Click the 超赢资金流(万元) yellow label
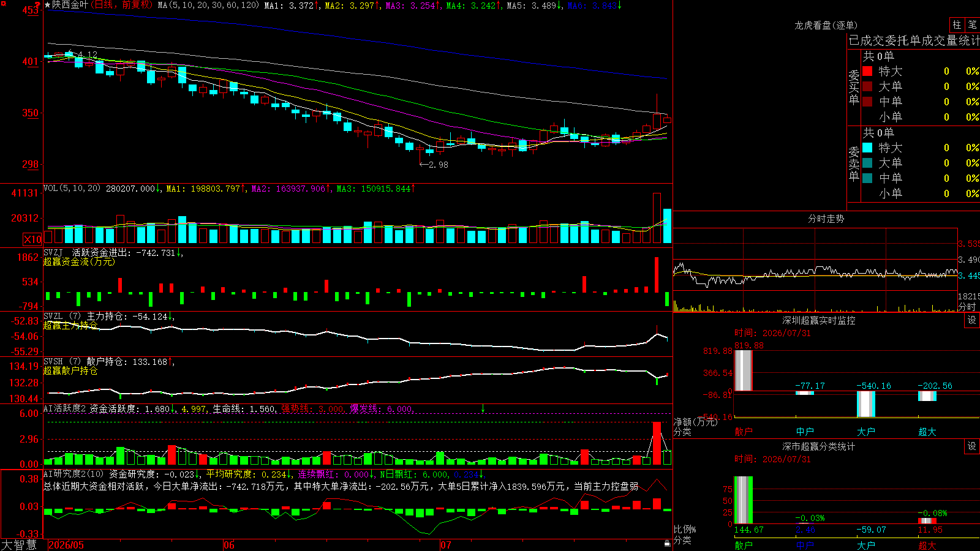 [79, 261]
